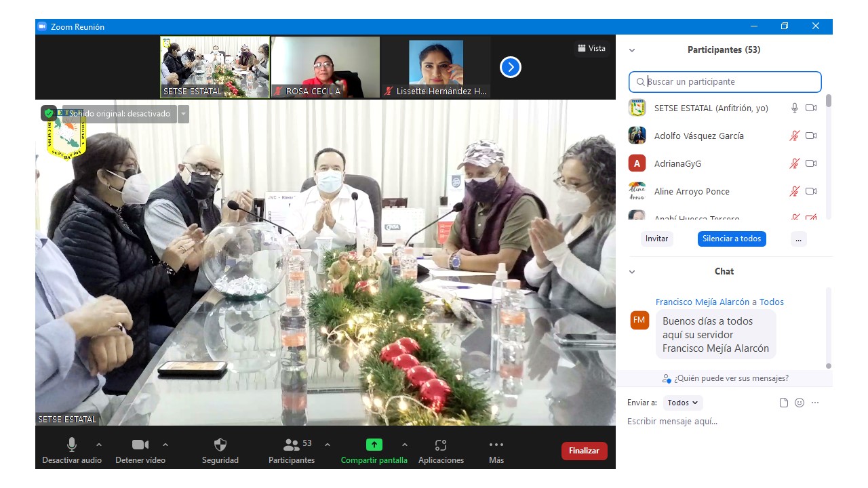Click Silenciar a todos button

click(x=732, y=239)
